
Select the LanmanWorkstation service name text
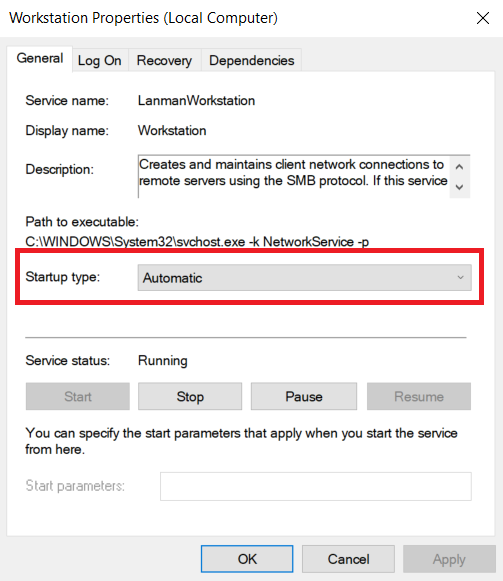point(196,100)
